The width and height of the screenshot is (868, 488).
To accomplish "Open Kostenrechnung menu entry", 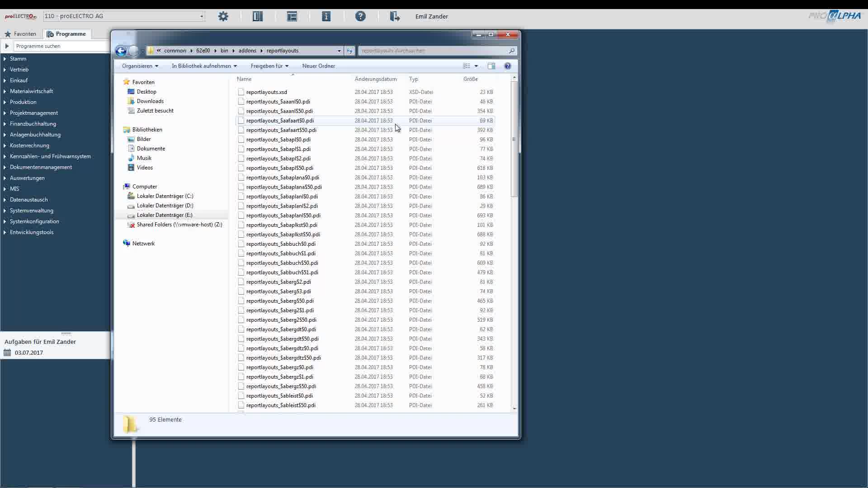I will click(x=29, y=145).
